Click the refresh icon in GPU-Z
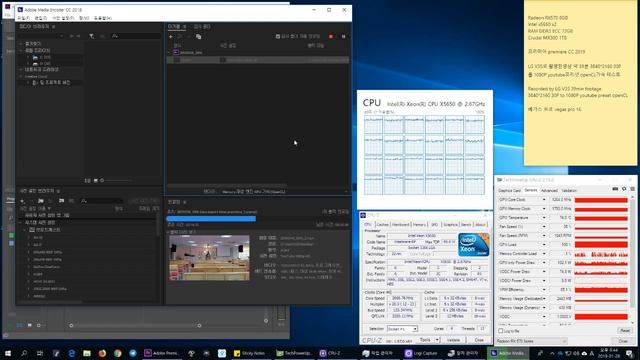The height and width of the screenshot is (360, 640). click(624, 189)
